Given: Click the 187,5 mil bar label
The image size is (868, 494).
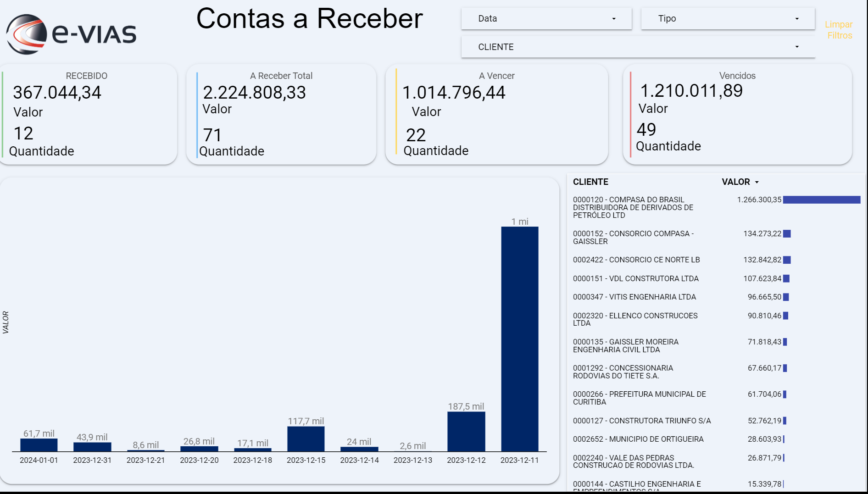Looking at the screenshot, I should pos(466,406).
